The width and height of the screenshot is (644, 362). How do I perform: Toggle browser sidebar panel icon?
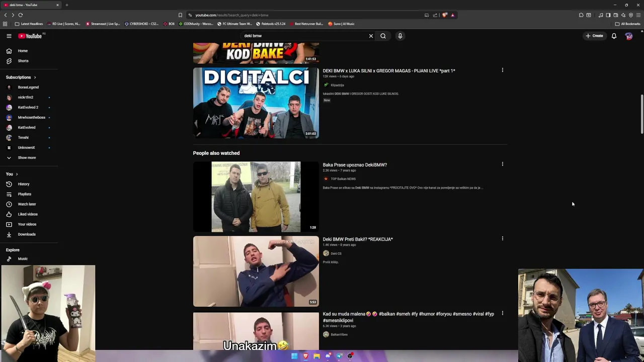point(608,15)
